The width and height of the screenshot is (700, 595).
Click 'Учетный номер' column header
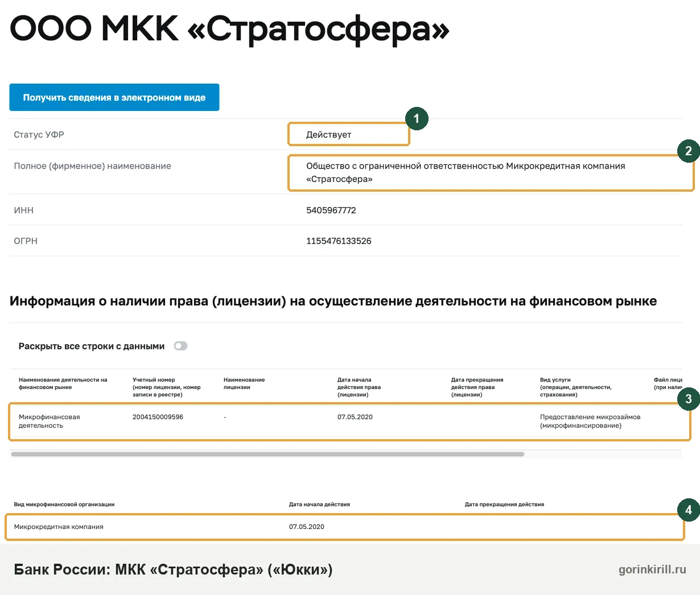[x=167, y=387]
